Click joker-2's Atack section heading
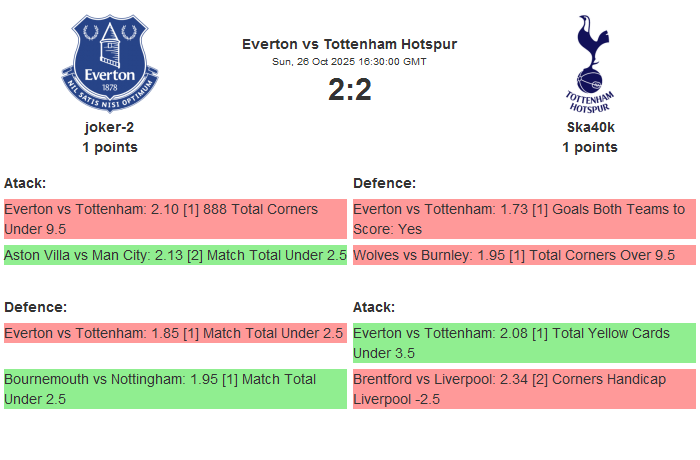The height and width of the screenshot is (460, 700). [x=26, y=183]
